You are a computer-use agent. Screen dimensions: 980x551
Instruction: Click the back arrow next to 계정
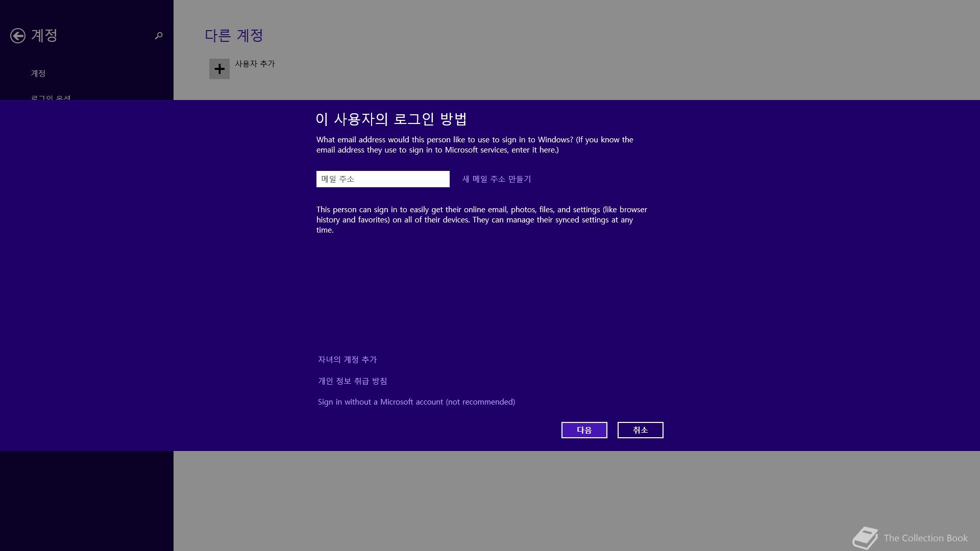[x=18, y=36]
